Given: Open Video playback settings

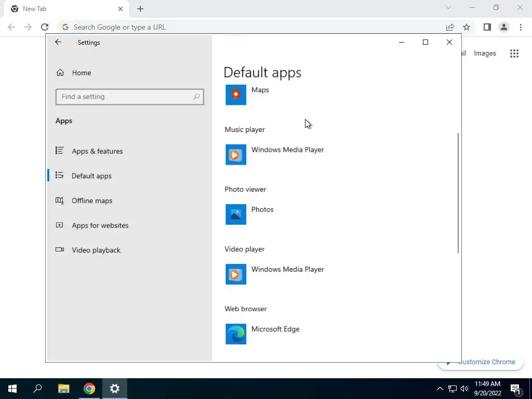Looking at the screenshot, I should point(129,250).
